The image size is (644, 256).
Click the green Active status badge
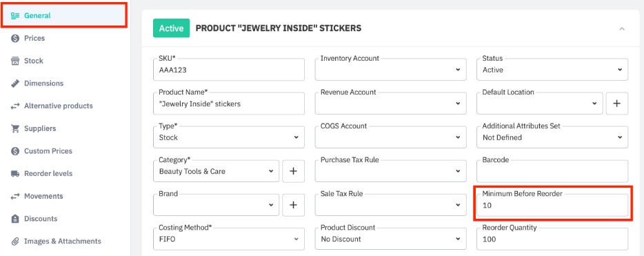click(171, 28)
